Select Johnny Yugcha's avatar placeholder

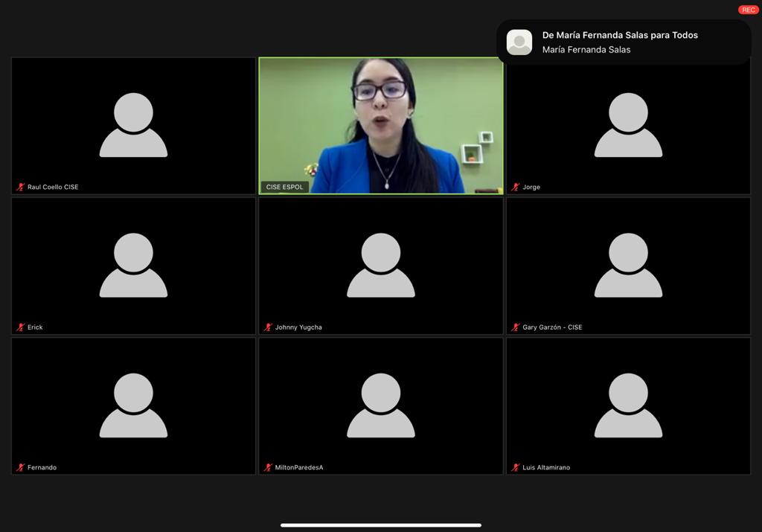381,266
